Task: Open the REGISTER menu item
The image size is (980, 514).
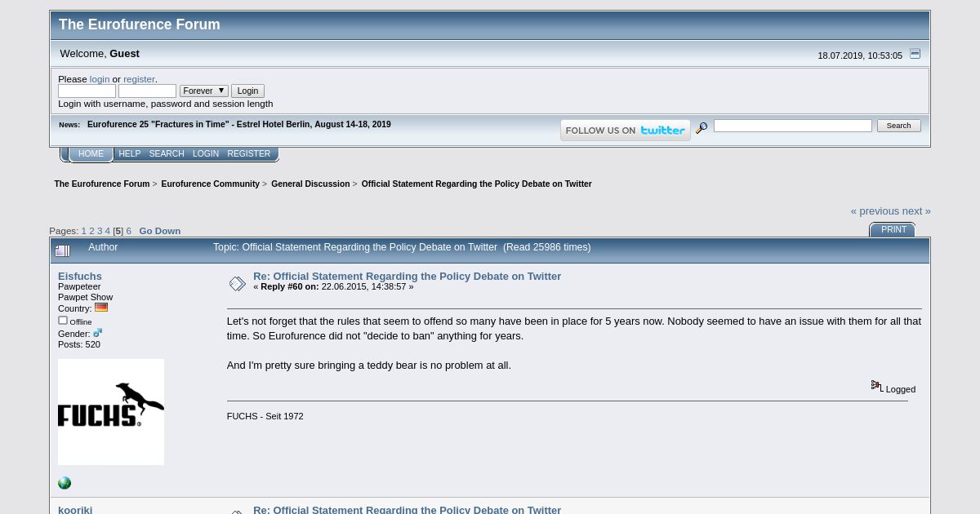Action: pyautogui.click(x=249, y=154)
